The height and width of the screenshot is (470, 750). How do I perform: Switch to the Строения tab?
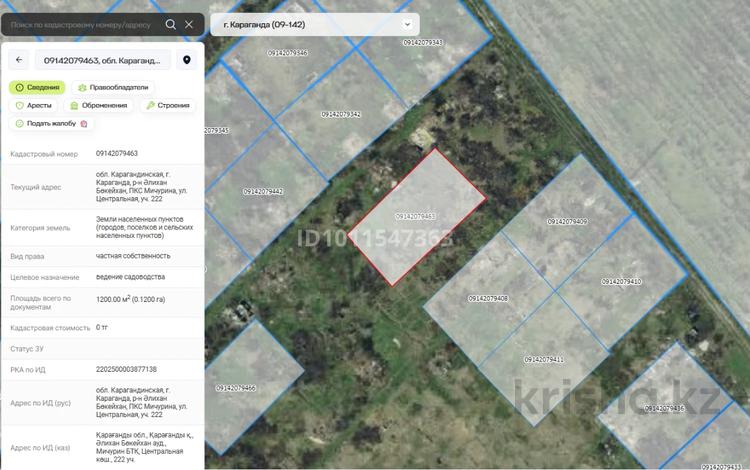click(x=168, y=105)
